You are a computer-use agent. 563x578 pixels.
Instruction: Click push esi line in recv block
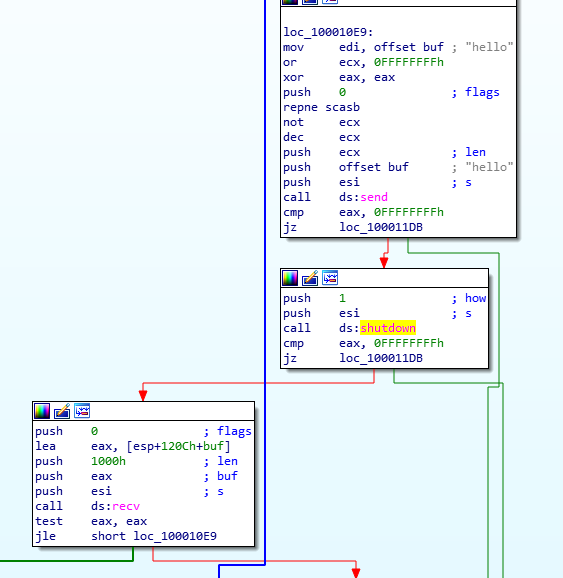(x=129, y=491)
